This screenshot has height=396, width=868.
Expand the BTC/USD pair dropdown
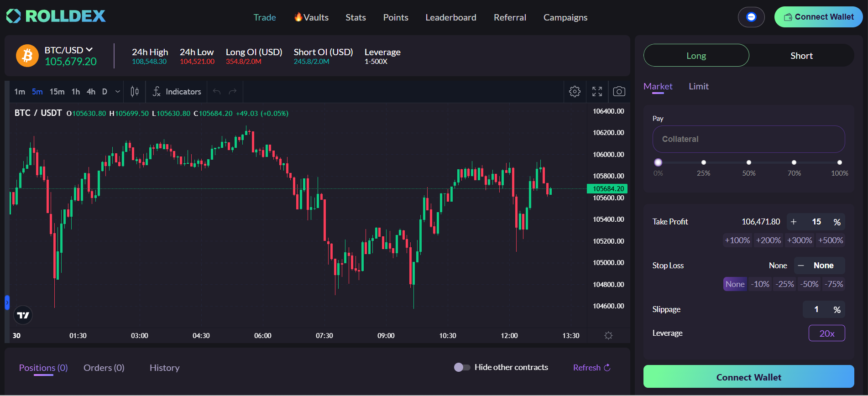pos(89,50)
